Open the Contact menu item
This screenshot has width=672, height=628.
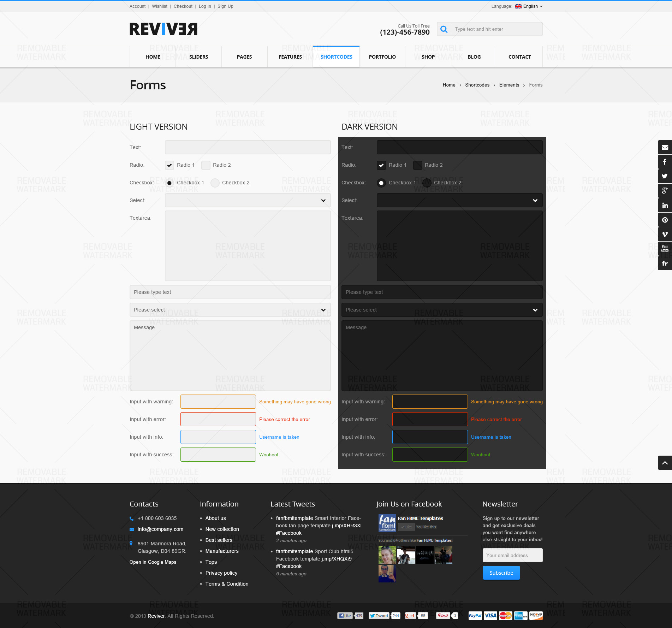tap(520, 57)
